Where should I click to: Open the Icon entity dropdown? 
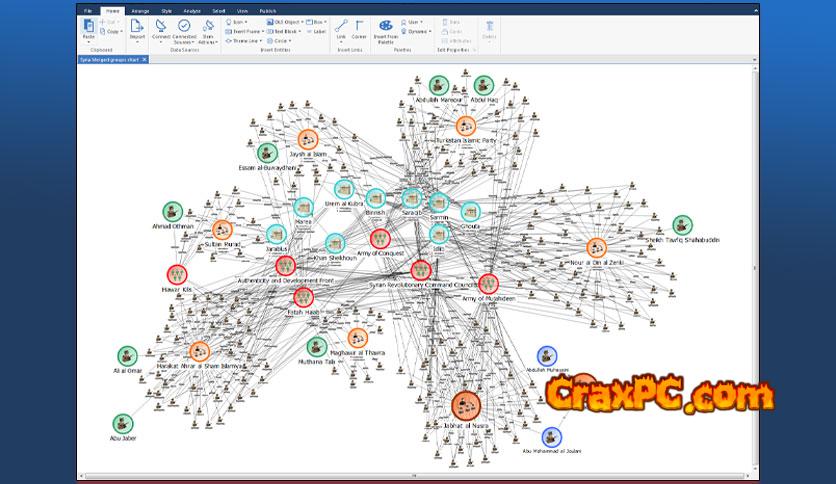click(x=237, y=22)
